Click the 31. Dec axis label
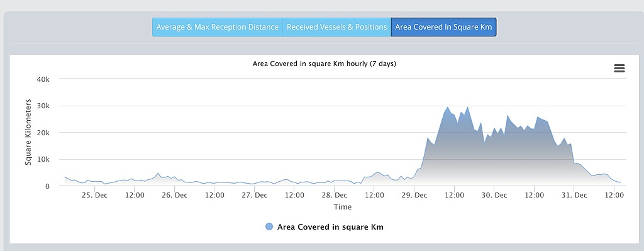This screenshot has height=251, width=644. [x=574, y=195]
